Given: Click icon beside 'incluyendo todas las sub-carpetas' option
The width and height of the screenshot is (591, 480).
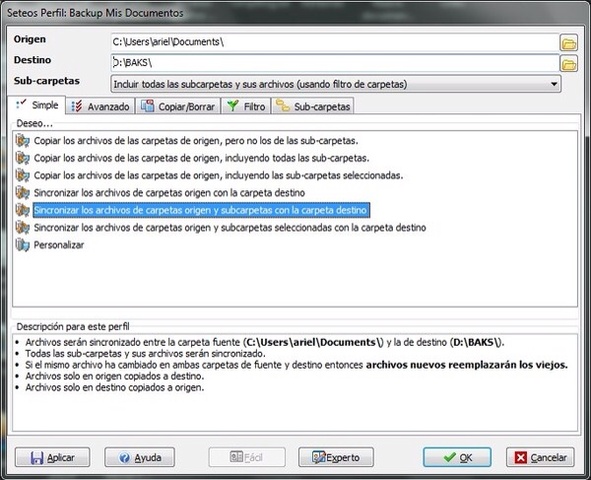Looking at the screenshot, I should tap(23, 158).
